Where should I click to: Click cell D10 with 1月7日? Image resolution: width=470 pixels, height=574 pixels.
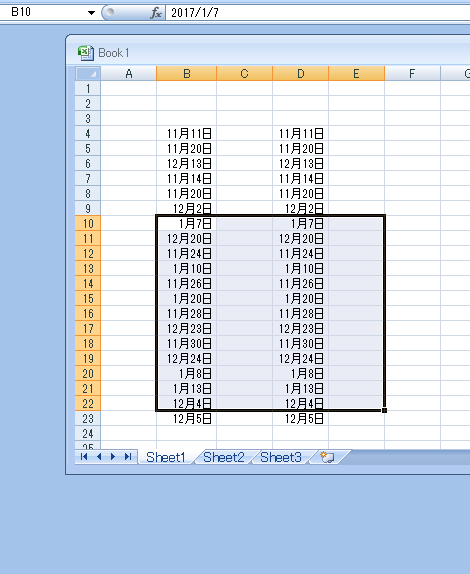tap(301, 224)
